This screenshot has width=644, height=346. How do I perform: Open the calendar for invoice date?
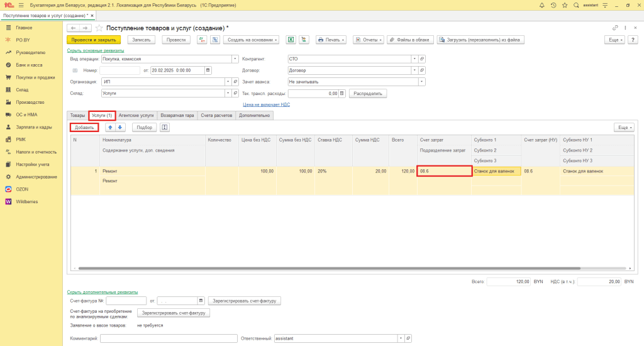point(201,301)
